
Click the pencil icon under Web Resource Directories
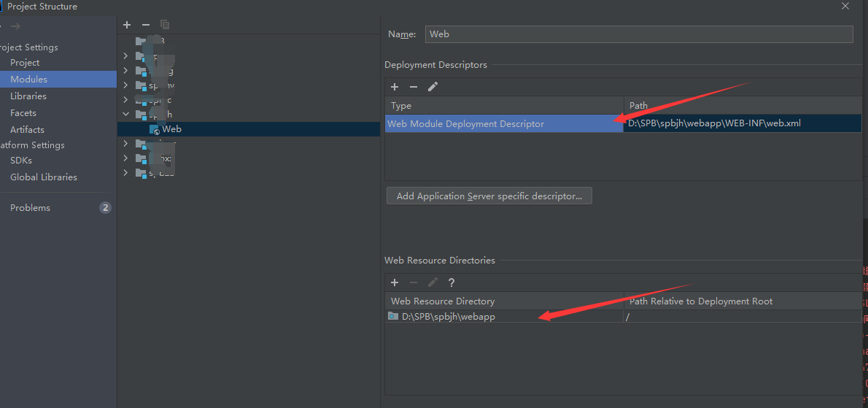pyautogui.click(x=433, y=282)
